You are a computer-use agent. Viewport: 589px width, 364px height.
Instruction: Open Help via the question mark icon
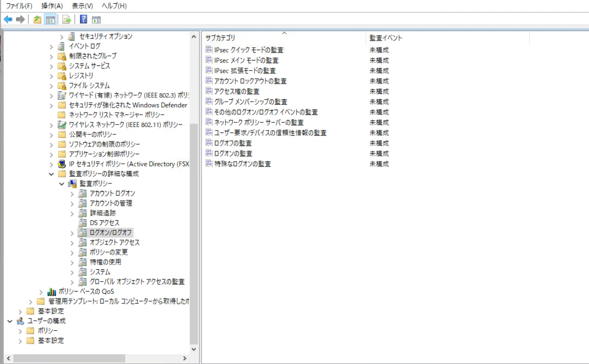point(83,19)
